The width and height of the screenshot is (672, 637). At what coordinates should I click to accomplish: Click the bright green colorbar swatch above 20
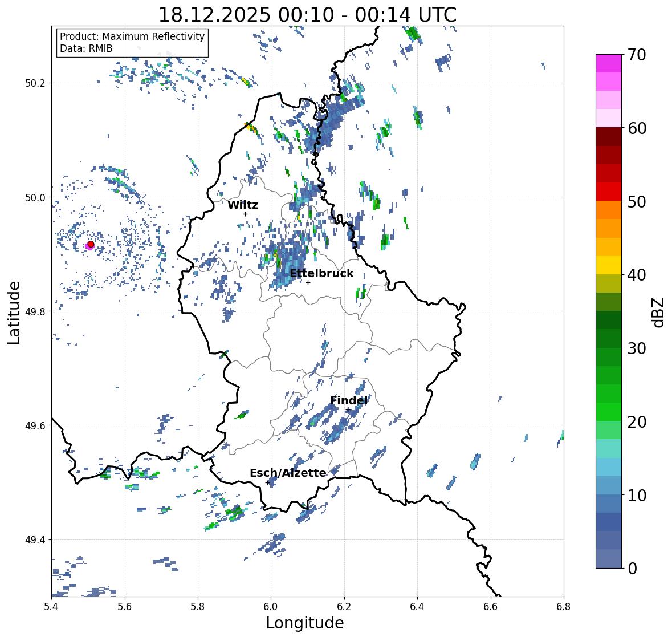(x=609, y=412)
